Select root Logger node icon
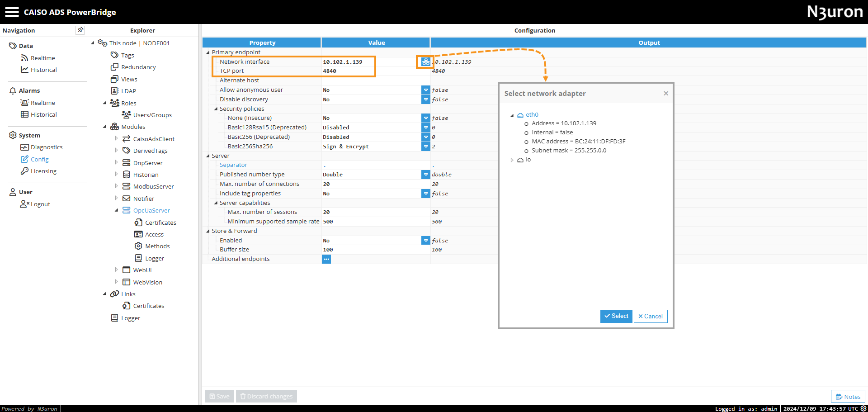Viewport: 868px width, 412px height. [114, 318]
